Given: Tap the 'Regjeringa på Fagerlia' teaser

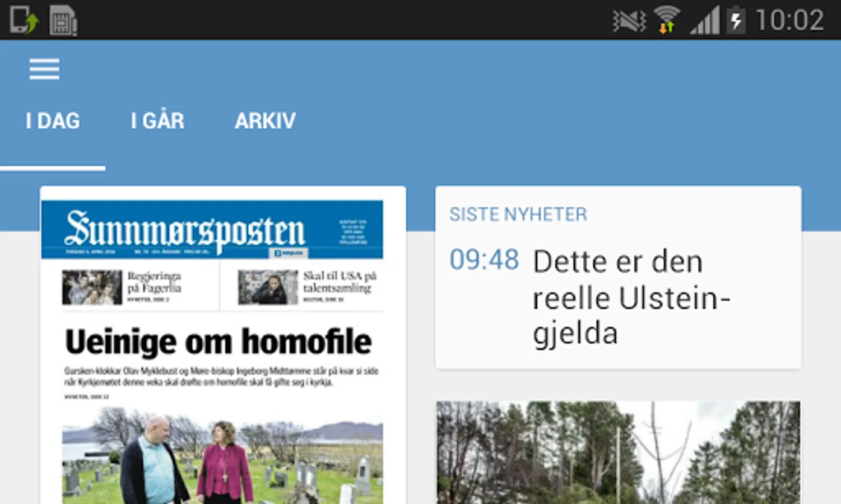Looking at the screenshot, I should pos(122,287).
